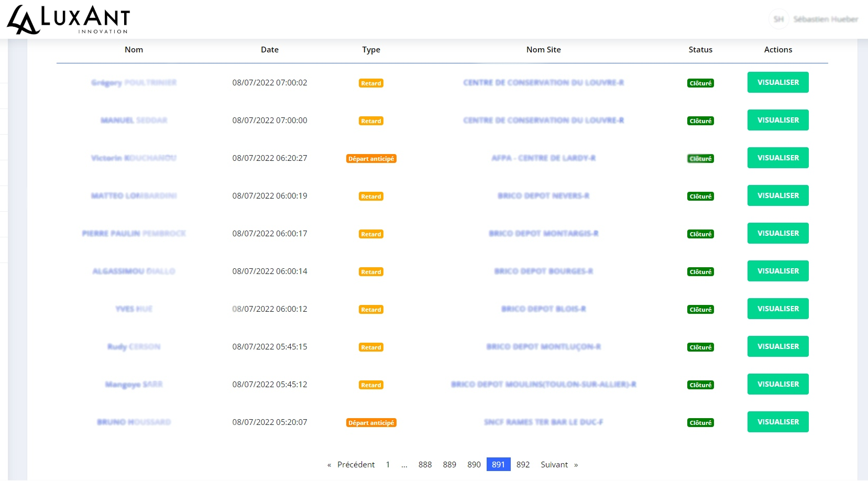
Task: Click the Clôturé status of 05:45:15 row
Action: (x=700, y=347)
